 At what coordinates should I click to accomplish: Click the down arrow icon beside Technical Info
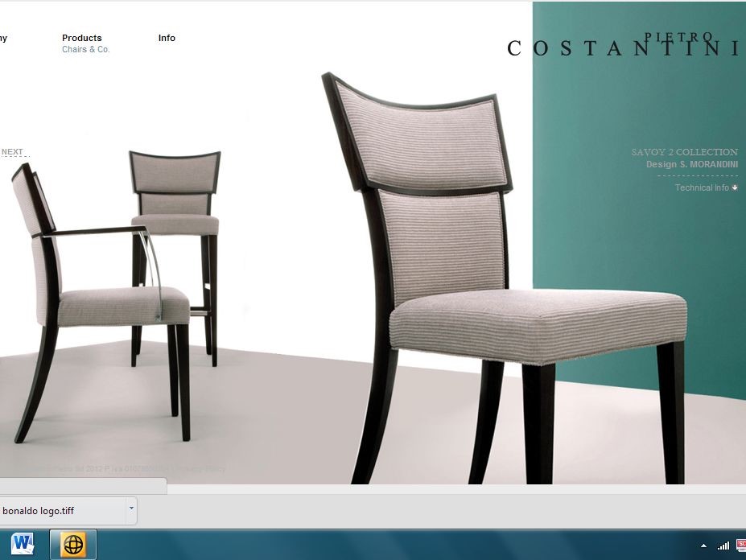click(735, 187)
